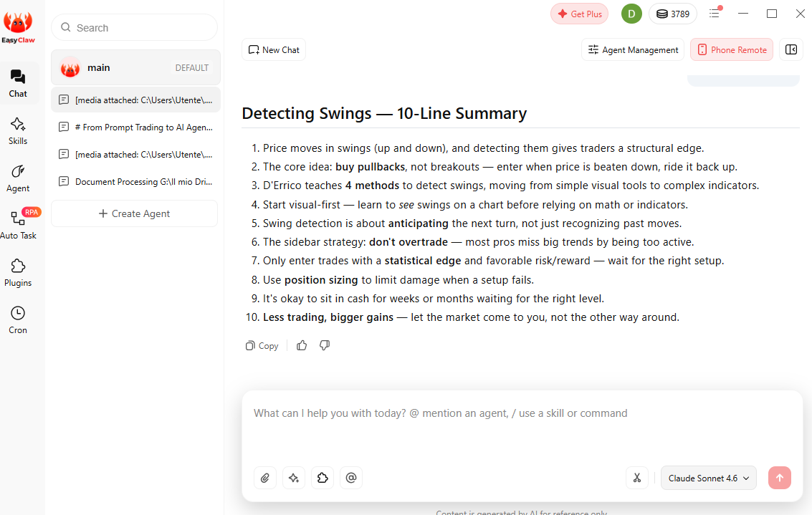
Task: Open the third media attached conversation
Action: 135,154
